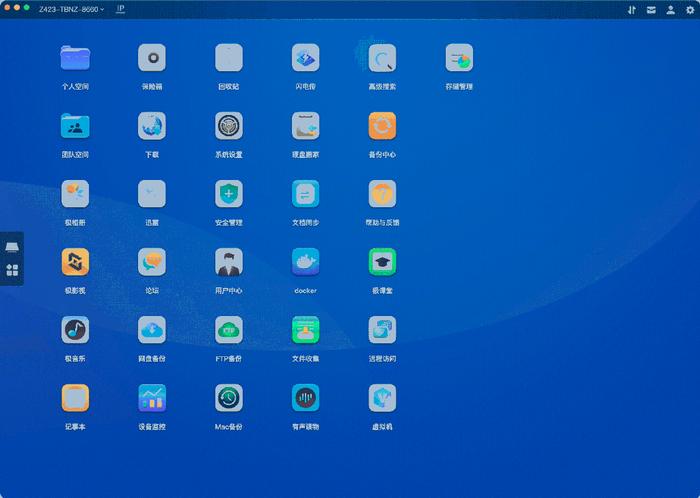Viewport: 700px width, 498px height.
Task: Select the app grid view in left sidebar
Action: (12, 270)
